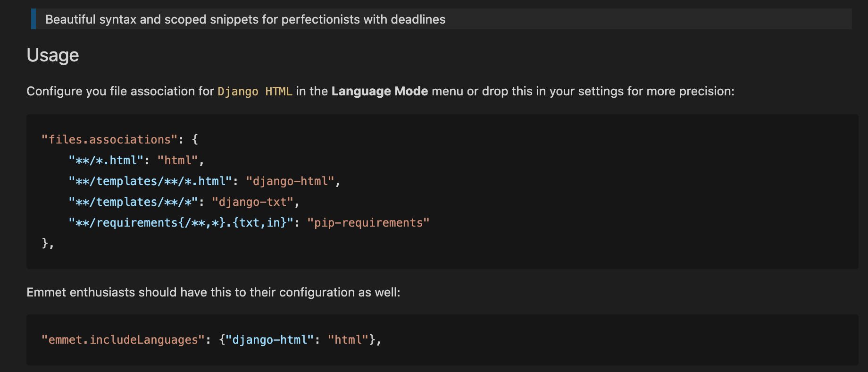Click the "files.associations" key in code block
The image size is (868, 372).
(109, 140)
